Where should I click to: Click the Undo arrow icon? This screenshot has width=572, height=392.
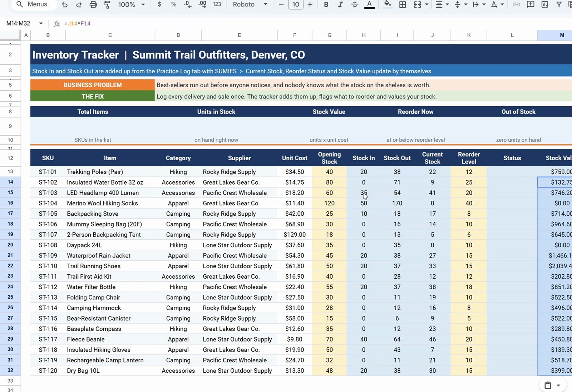(65, 5)
